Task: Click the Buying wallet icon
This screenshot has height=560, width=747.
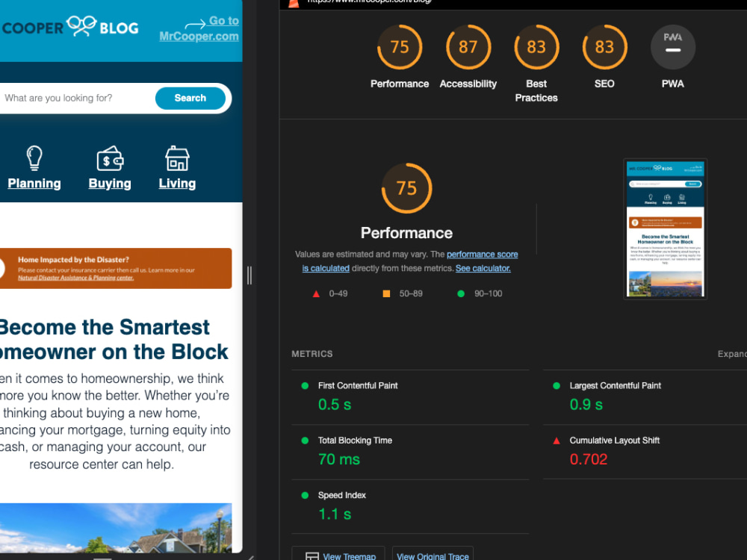Action: tap(110, 158)
